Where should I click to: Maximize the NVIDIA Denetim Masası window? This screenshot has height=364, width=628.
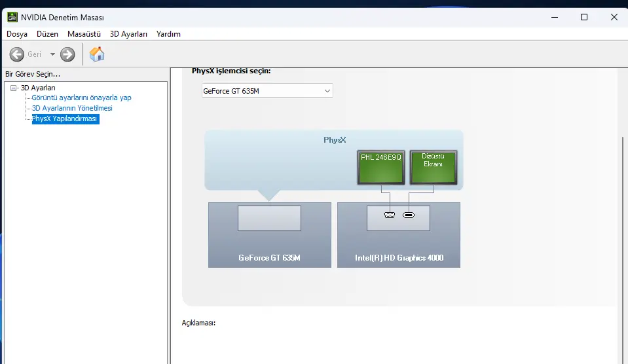point(584,17)
